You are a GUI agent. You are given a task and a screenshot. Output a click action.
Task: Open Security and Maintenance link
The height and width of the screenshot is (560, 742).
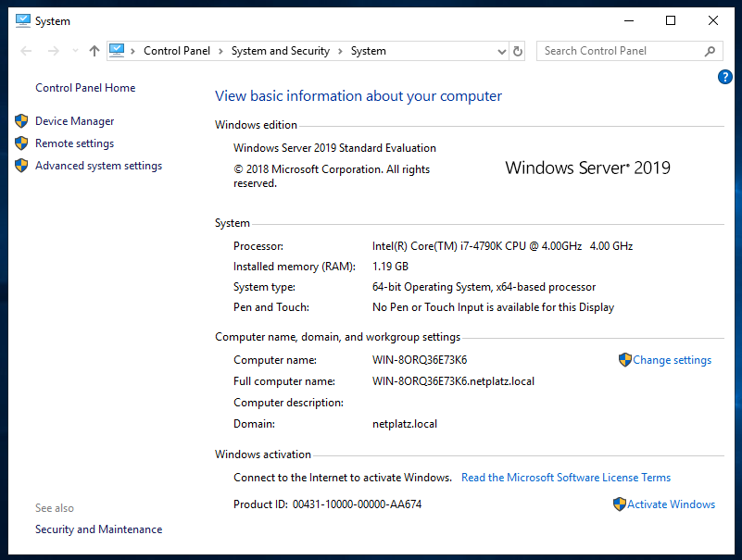coord(98,529)
